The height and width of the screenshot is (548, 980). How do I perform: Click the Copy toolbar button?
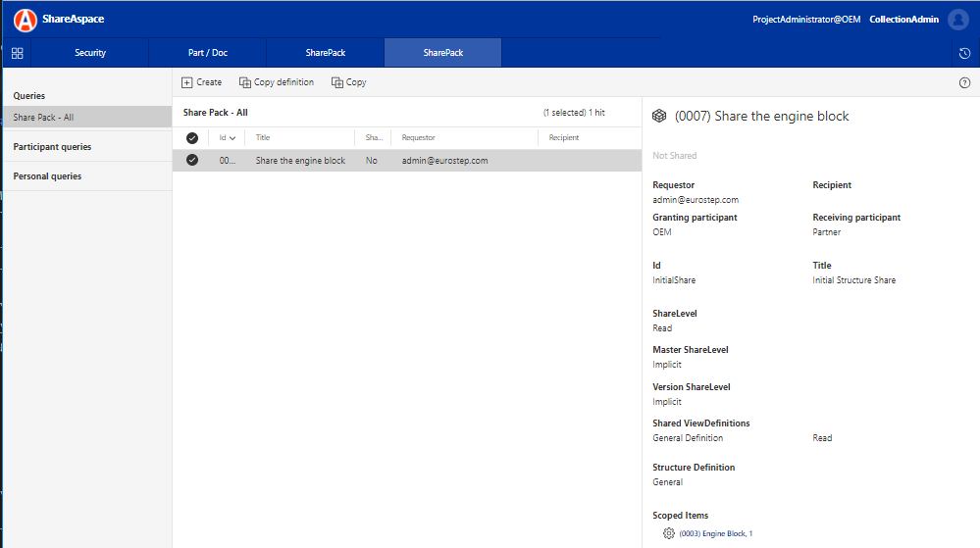(x=349, y=82)
